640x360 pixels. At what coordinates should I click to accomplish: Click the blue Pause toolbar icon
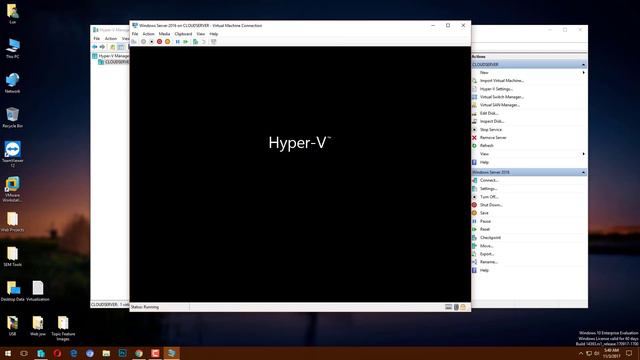[x=178, y=42]
